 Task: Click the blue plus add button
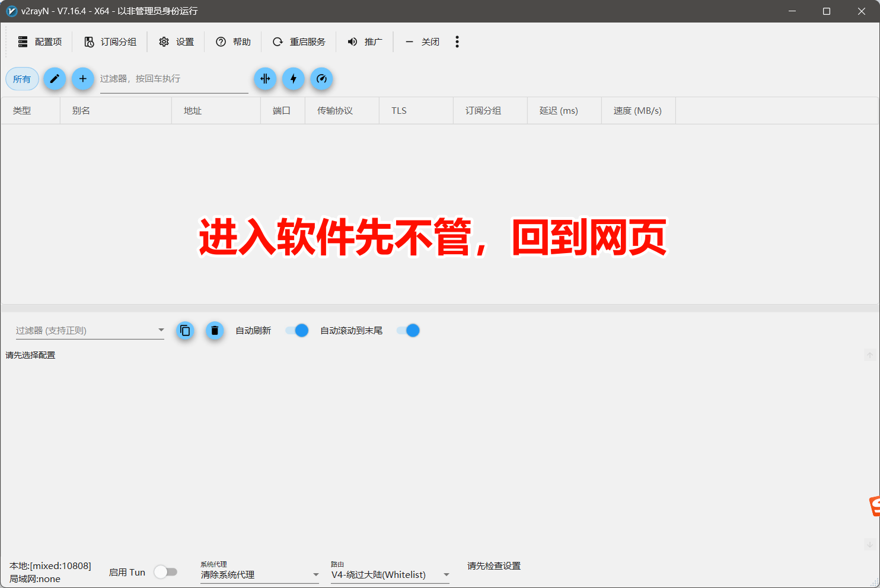coord(83,79)
